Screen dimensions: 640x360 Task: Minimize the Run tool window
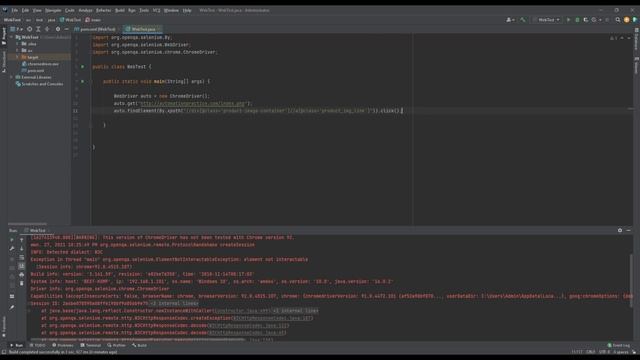pos(629,231)
